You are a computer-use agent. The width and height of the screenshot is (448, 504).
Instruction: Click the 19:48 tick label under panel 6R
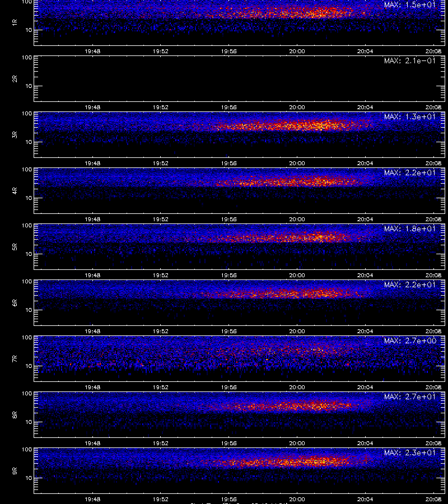(92, 331)
